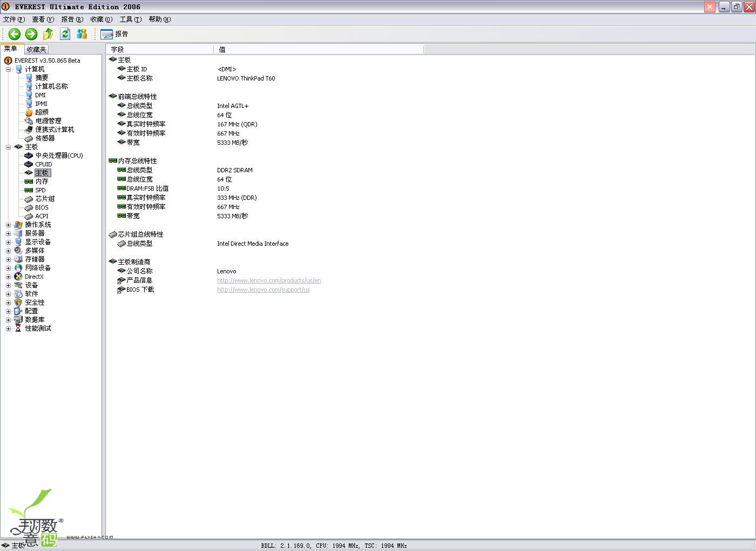The image size is (756, 551).
Task: Expand the DirectX node
Action: coord(8,277)
